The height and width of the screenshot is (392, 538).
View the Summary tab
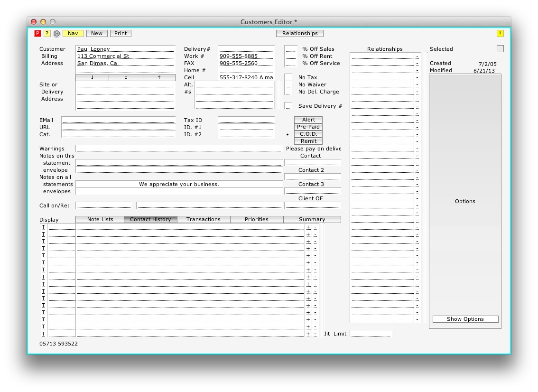312,219
